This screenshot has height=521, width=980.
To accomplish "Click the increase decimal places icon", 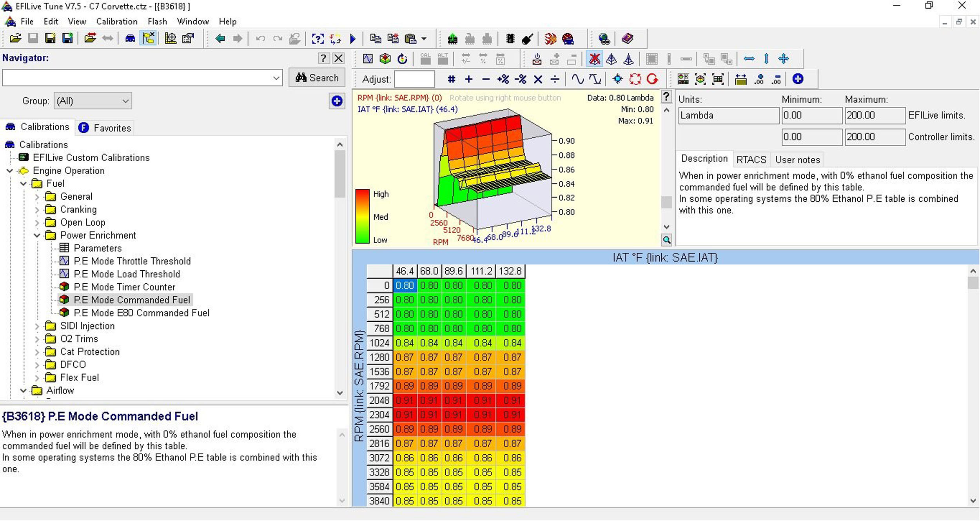I will click(x=759, y=79).
